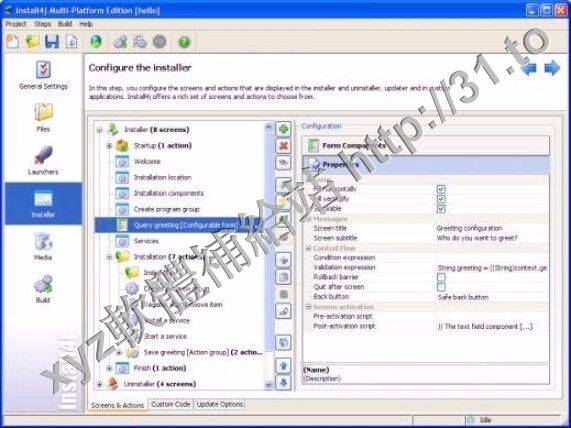Toggle the Fill horizontally checkbox
This screenshot has width=571, height=428.
click(x=441, y=189)
